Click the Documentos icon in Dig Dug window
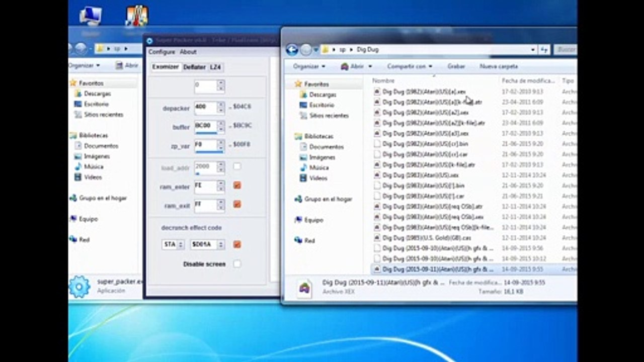644x362 pixels. pyautogui.click(x=303, y=147)
